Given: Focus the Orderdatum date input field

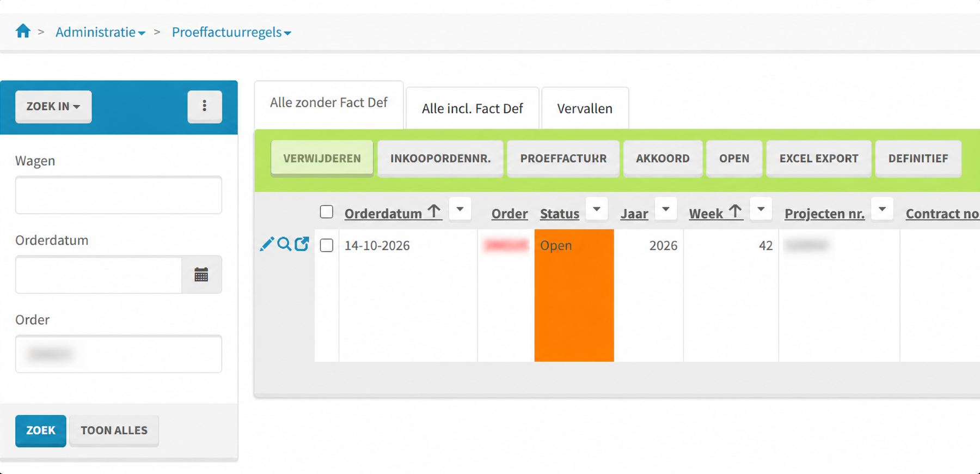Looking at the screenshot, I should tap(99, 275).
